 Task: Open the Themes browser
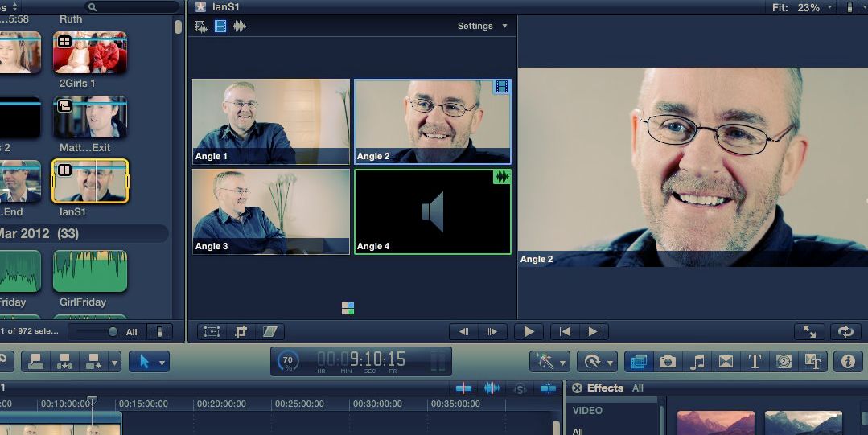tap(812, 362)
